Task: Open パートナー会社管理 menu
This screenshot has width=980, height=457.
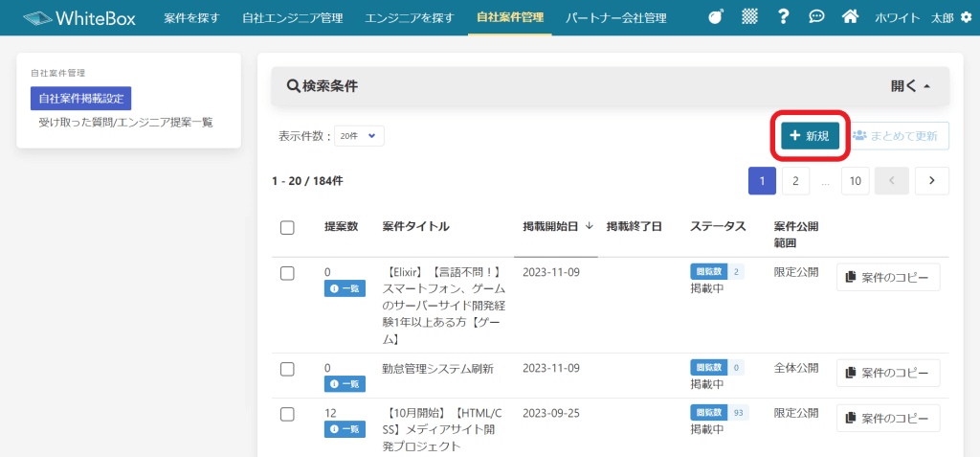Action: (615, 17)
